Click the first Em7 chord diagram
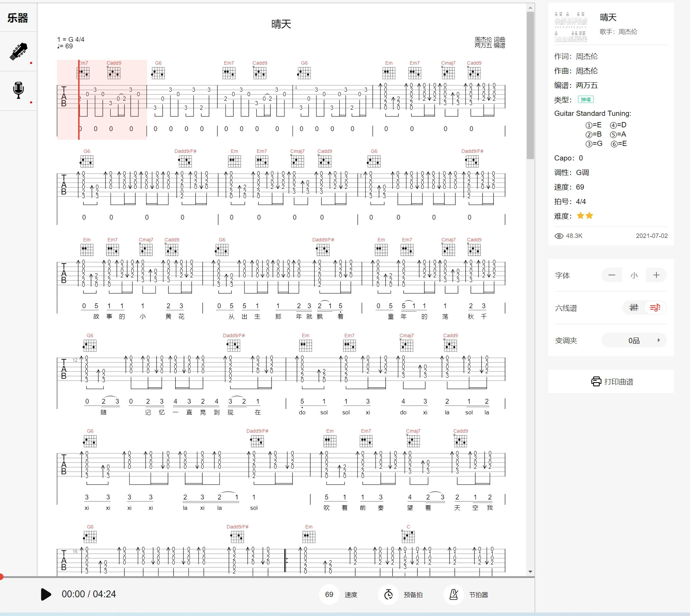690x616 pixels. [83, 73]
